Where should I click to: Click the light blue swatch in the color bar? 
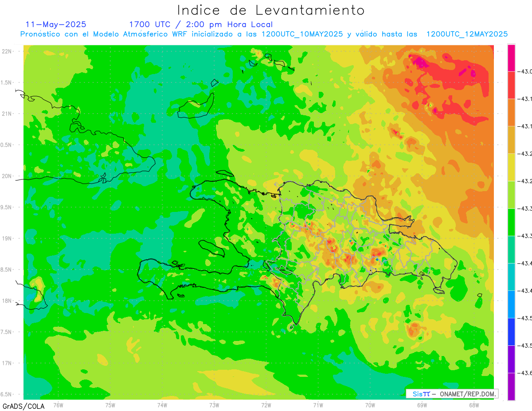[x=511, y=304]
